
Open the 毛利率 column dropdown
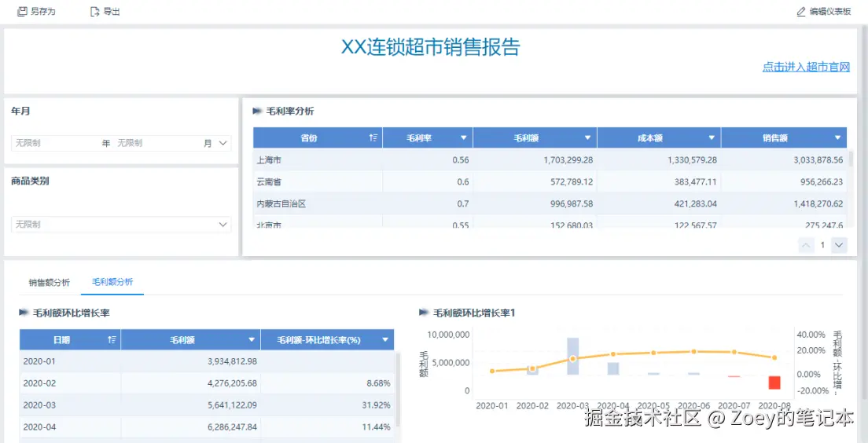464,138
